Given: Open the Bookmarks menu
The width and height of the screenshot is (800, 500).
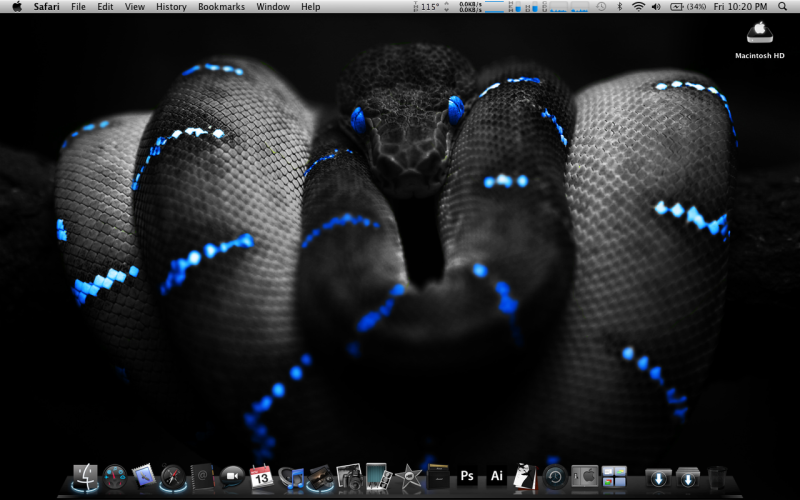Looking at the screenshot, I should click(221, 7).
